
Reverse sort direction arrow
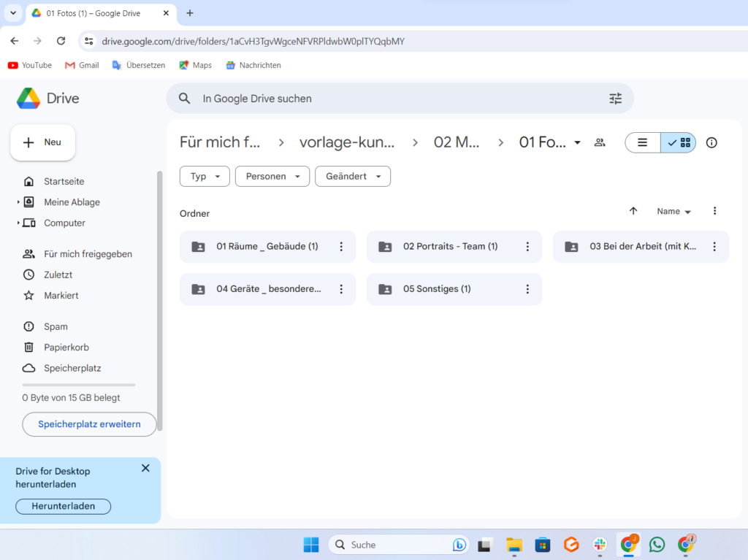[x=633, y=211]
